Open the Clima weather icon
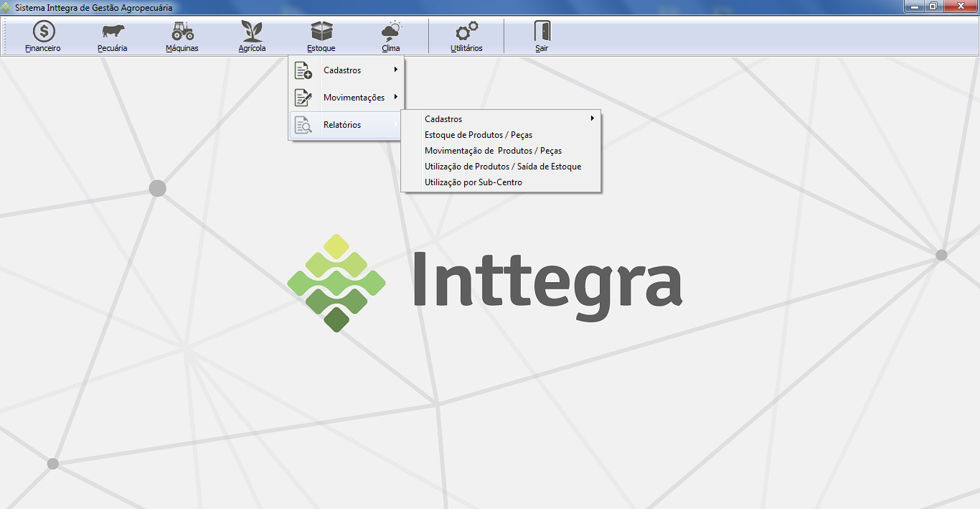980x509 pixels. click(x=392, y=32)
